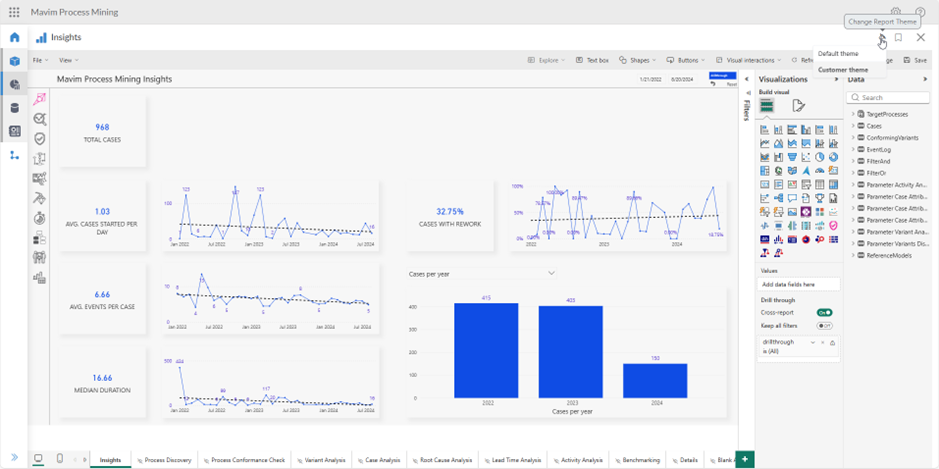Open the database icon in left sidebar
939x469 pixels.
15,108
